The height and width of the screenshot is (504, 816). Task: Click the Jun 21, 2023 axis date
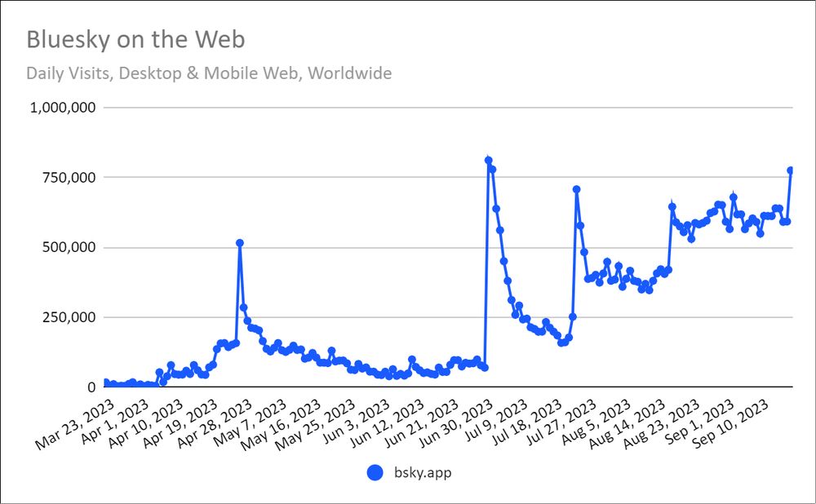420,423
